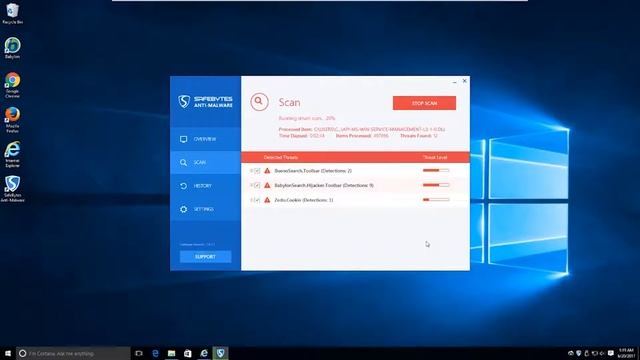The image size is (640, 360).
Task: Open File Explorer from the taskbar
Action: point(171,353)
